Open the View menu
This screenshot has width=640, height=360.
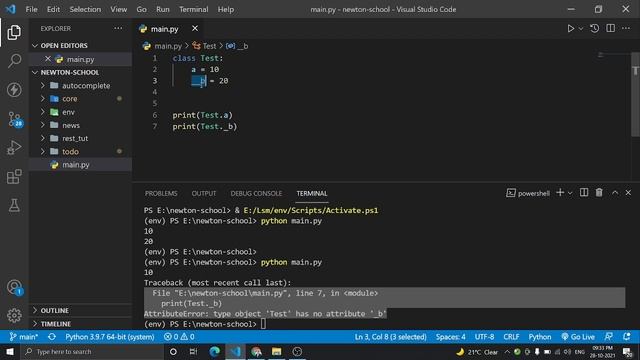(118, 9)
